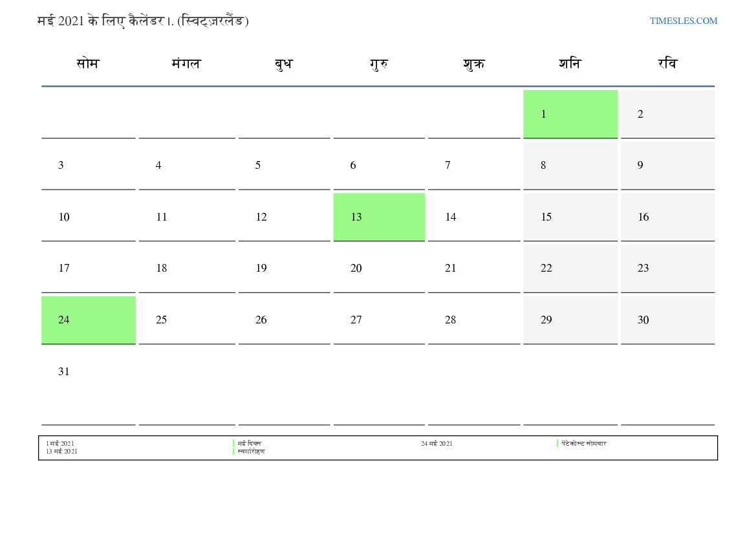The image size is (756, 535).
Task: Click the 'पेंटेकोस्ट सोमवार' holiday label
Action: click(x=584, y=443)
